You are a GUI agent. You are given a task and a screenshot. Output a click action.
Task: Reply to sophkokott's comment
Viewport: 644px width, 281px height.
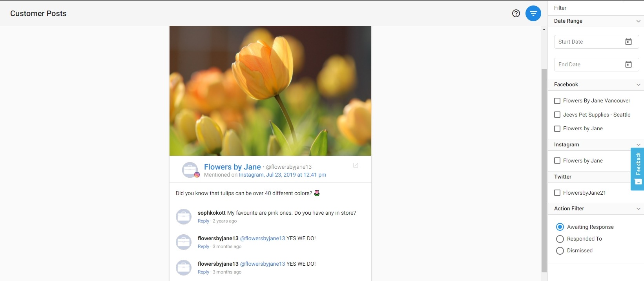(203, 221)
